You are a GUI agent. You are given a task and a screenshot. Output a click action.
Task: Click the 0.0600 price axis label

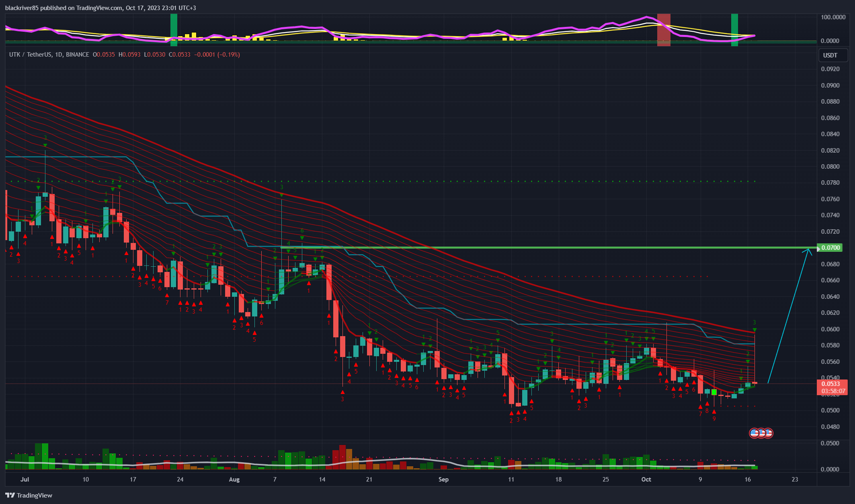point(830,329)
